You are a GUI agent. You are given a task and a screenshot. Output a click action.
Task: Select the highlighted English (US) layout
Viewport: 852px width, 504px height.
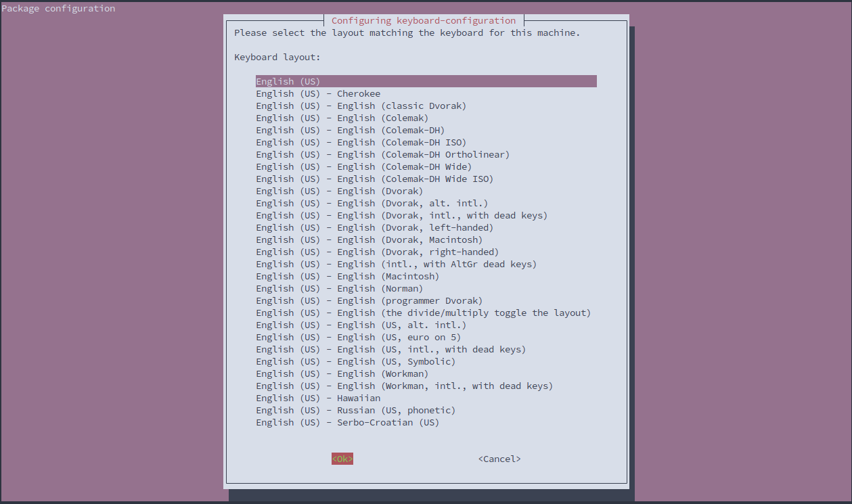point(288,81)
